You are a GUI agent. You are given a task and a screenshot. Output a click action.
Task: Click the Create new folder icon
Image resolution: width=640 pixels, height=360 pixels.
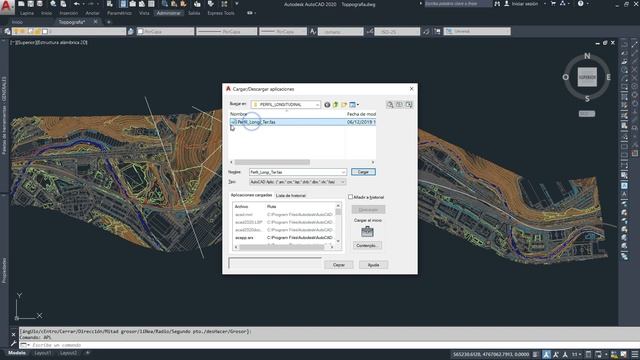pos(344,105)
